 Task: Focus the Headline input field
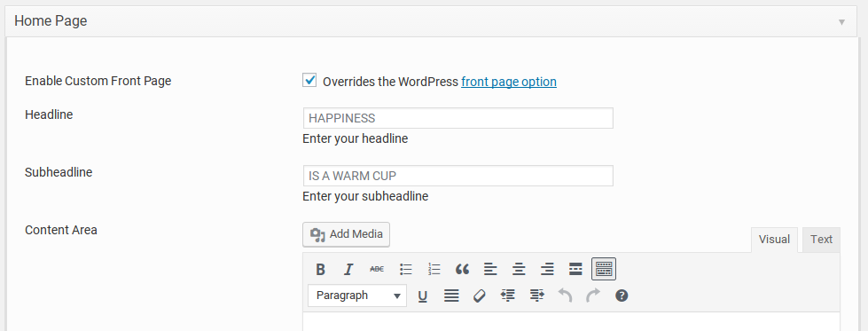click(x=457, y=118)
